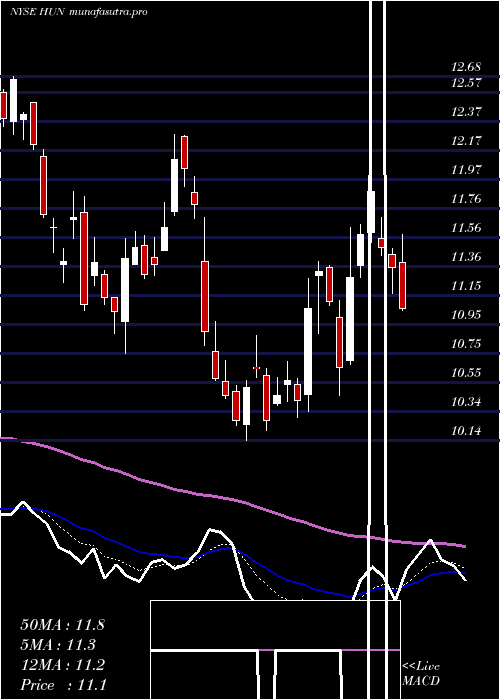Image resolution: width=500 pixels, height=700 pixels.
Task: Click the 12MA : 11.2 readout
Action: coord(62,665)
